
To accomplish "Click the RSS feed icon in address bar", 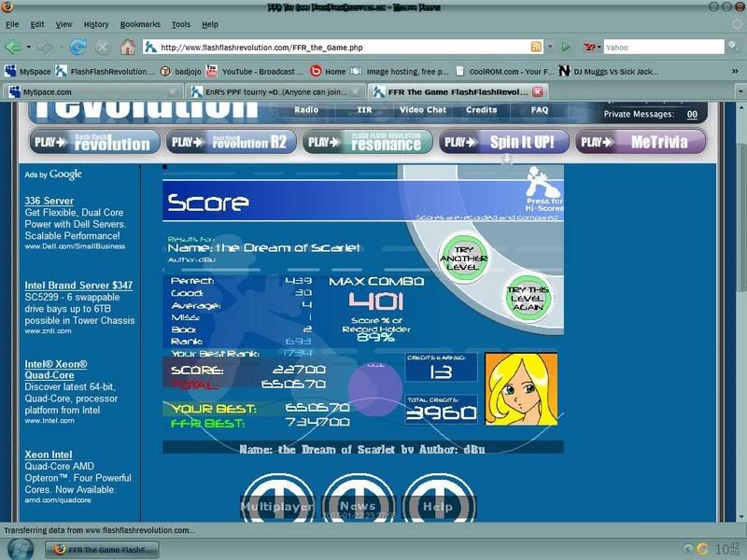I will click(536, 46).
